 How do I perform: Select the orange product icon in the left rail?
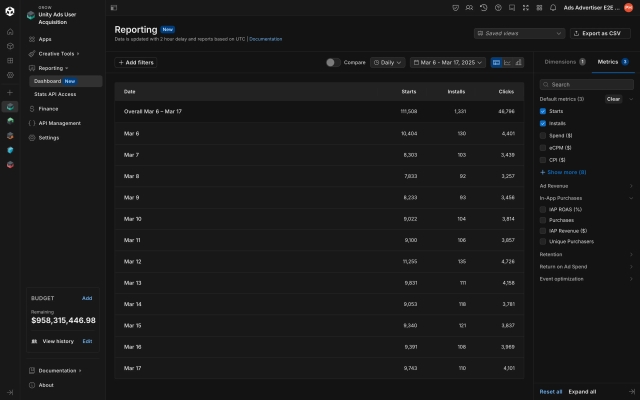click(x=10, y=136)
